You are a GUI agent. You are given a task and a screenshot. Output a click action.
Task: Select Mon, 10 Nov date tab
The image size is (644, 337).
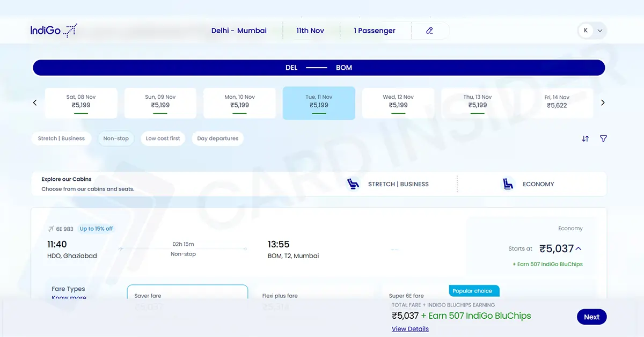tap(240, 103)
